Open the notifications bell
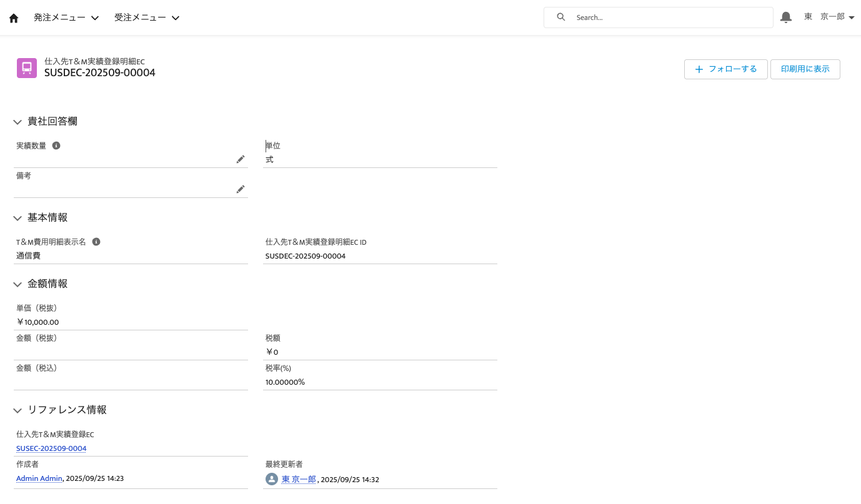Screen dimensions: 861x504 786,17
